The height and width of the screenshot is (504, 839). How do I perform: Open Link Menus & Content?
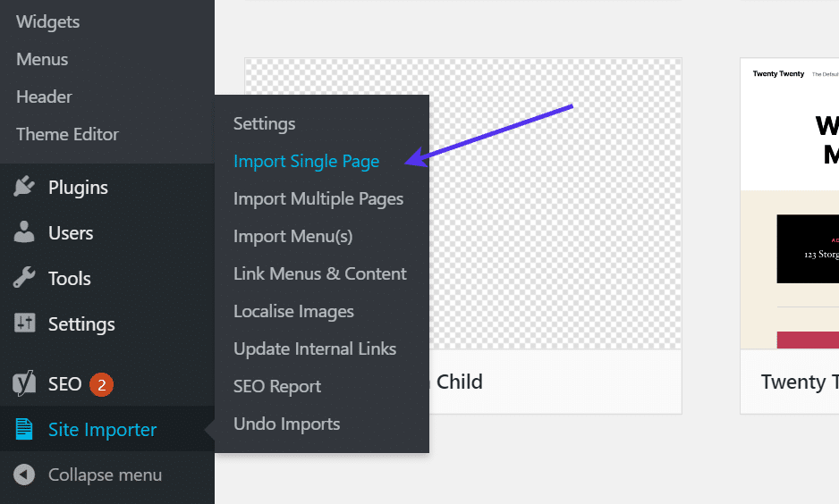click(319, 273)
